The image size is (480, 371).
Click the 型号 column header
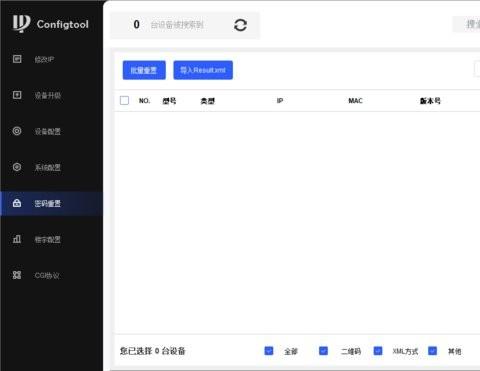[169, 101]
